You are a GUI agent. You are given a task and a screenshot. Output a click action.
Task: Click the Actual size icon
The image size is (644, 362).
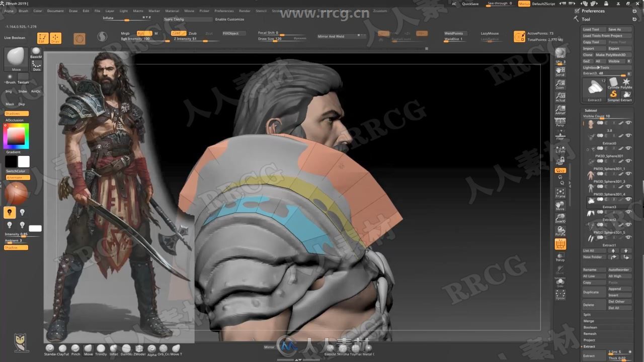(x=560, y=97)
